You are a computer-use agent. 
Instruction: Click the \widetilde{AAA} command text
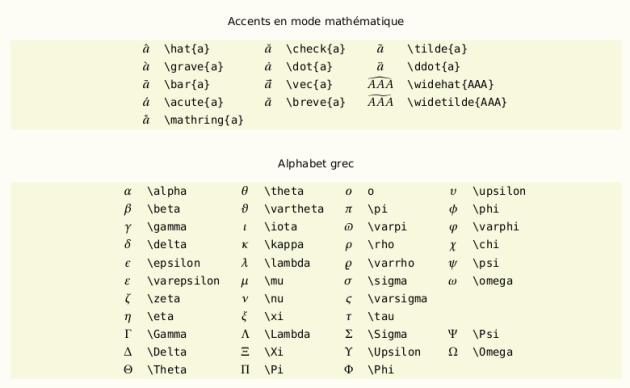click(457, 102)
